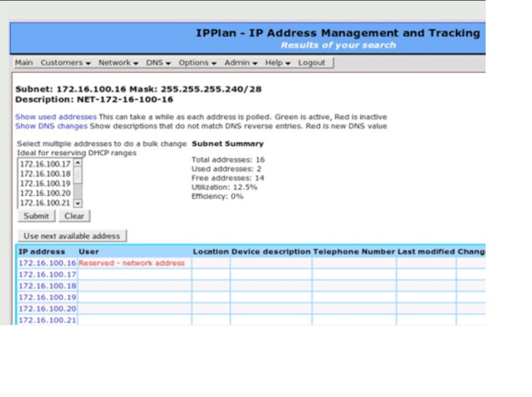Expand the Help menu

pyautogui.click(x=277, y=63)
